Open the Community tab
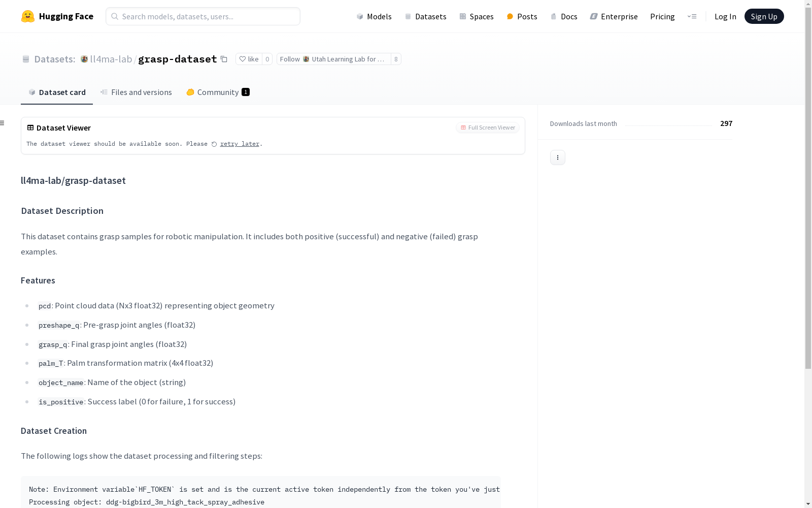The width and height of the screenshot is (812, 508). click(218, 92)
